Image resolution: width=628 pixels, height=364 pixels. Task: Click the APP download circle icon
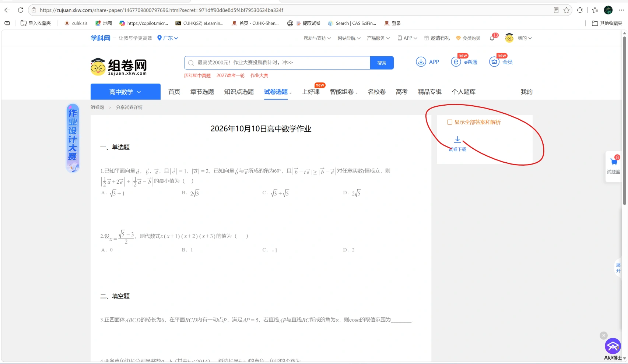pos(421,62)
